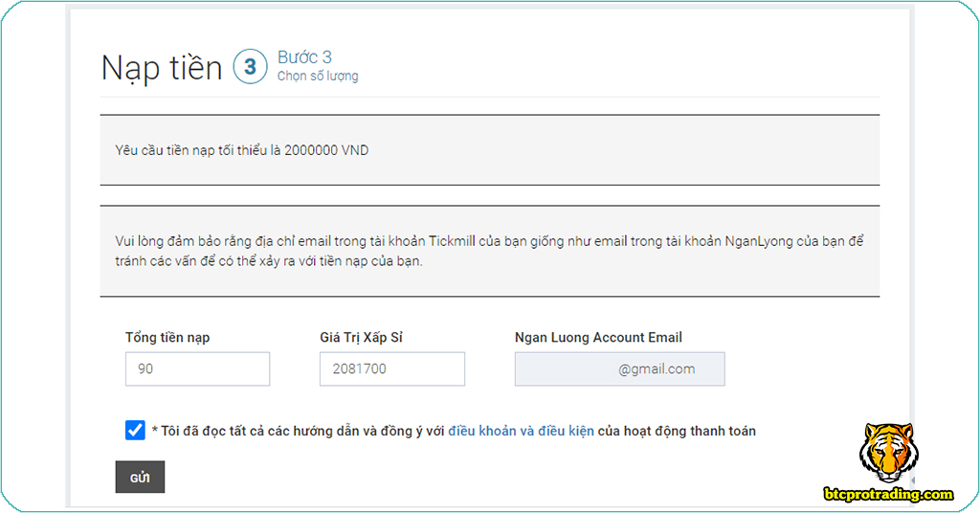Viewport: 980px width, 513px height.
Task: Click the Tổng tiền nạp label
Action: click(x=167, y=338)
